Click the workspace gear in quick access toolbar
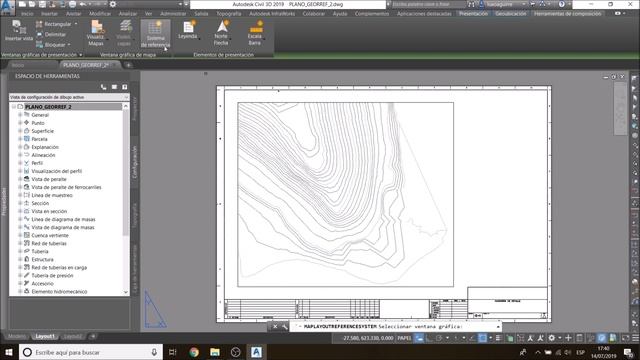Image resolution: width=640 pixels, height=360 pixels. click(x=113, y=4)
